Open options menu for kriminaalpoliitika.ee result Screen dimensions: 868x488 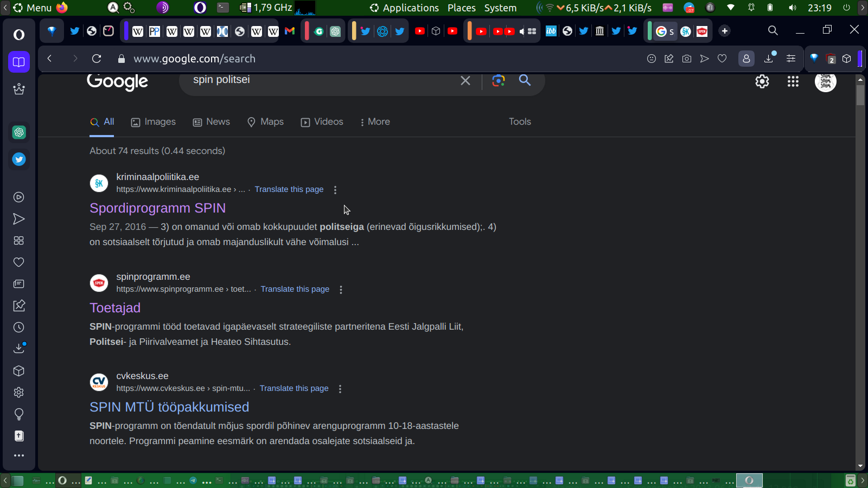(x=335, y=190)
